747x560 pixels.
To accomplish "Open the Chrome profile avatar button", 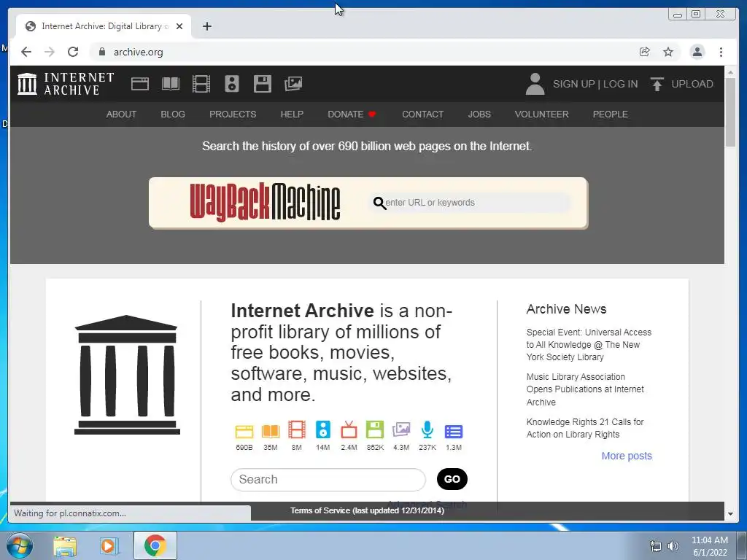I will 697,52.
